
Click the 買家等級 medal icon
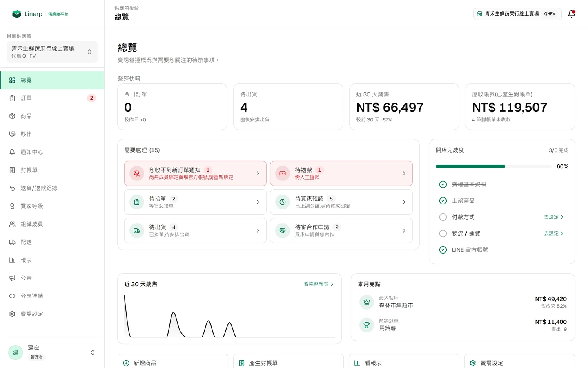tap(12, 206)
